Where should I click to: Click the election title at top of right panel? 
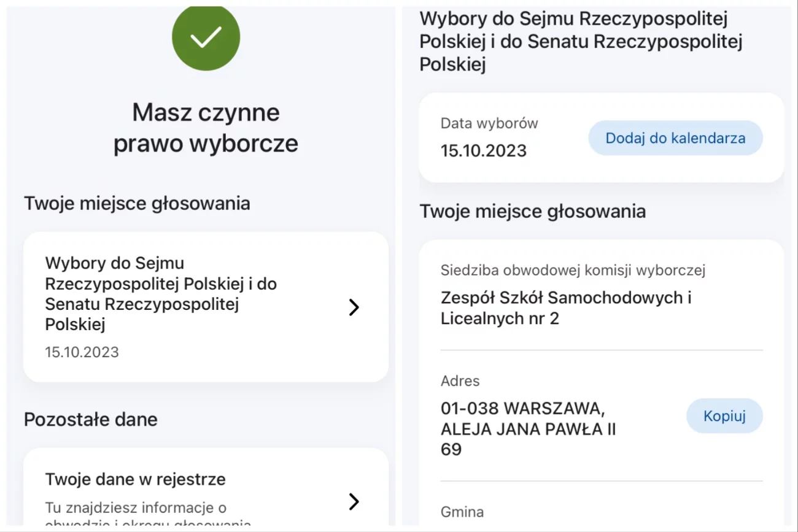[581, 41]
